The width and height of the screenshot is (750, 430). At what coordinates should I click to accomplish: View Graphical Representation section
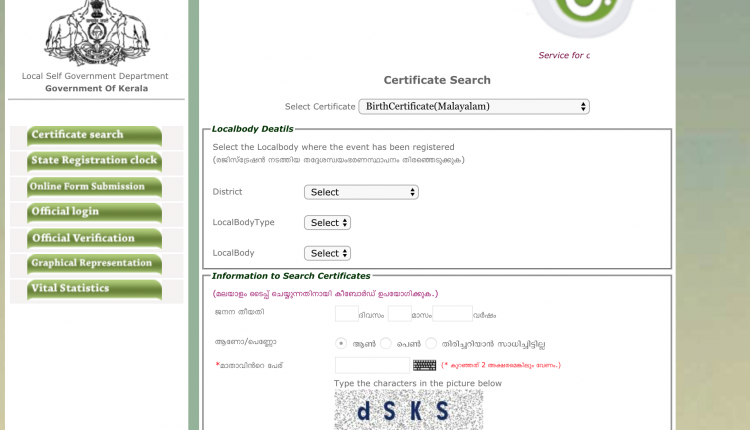(x=95, y=264)
